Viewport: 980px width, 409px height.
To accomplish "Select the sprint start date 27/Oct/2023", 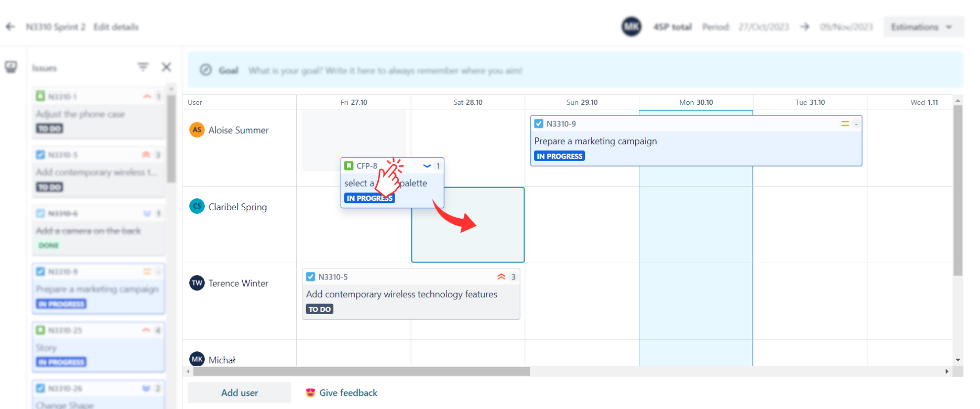I will pyautogui.click(x=764, y=27).
